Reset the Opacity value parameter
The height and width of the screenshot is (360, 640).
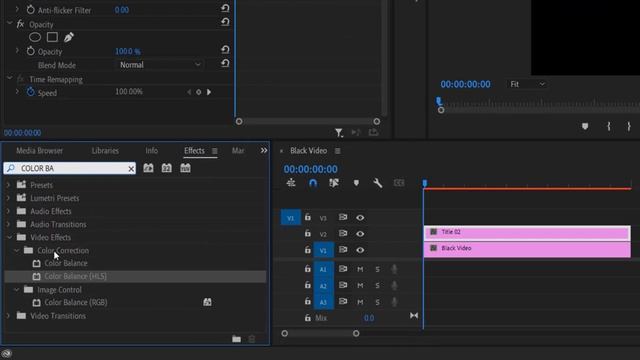click(x=225, y=50)
